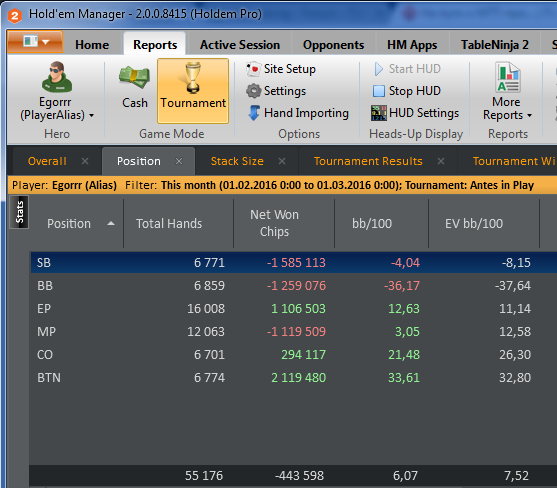Click the vertical Stats side button
557x488 pixels.
(x=19, y=212)
